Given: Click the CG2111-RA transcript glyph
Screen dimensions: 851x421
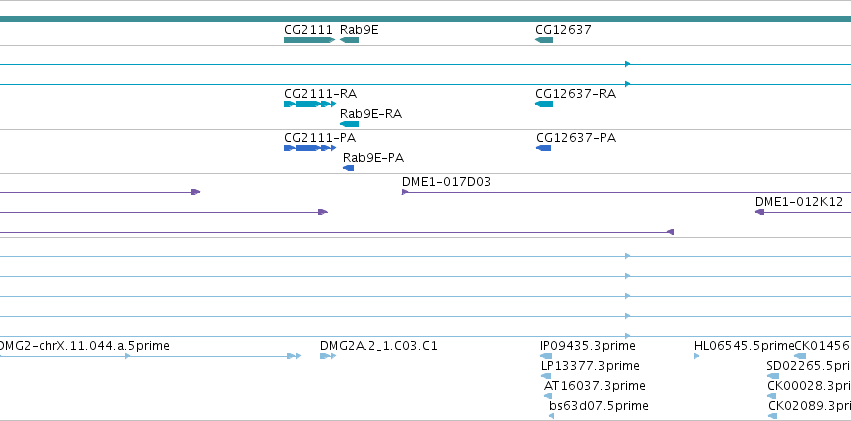Looking at the screenshot, I should (x=310, y=104).
